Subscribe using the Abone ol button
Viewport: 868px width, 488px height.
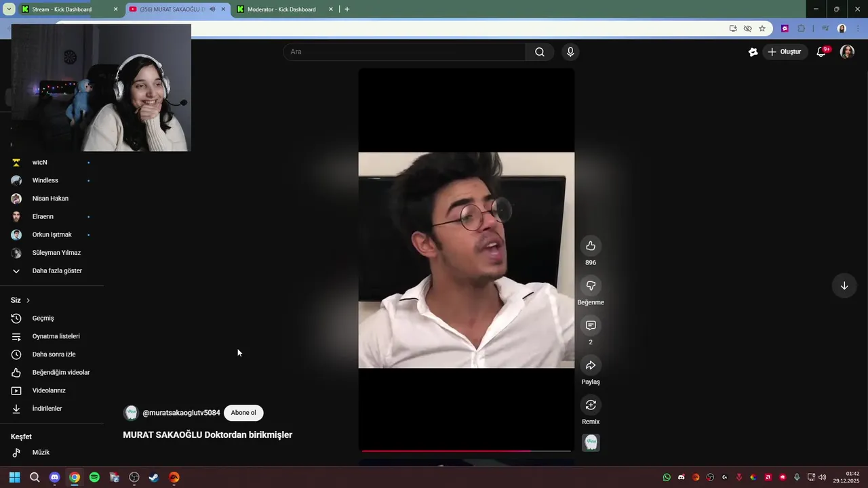click(x=243, y=413)
